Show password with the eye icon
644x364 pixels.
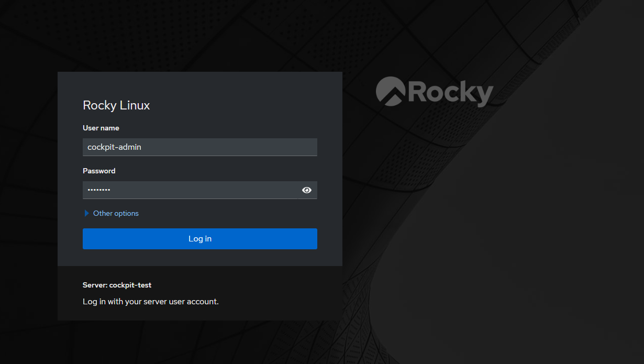pyautogui.click(x=307, y=190)
